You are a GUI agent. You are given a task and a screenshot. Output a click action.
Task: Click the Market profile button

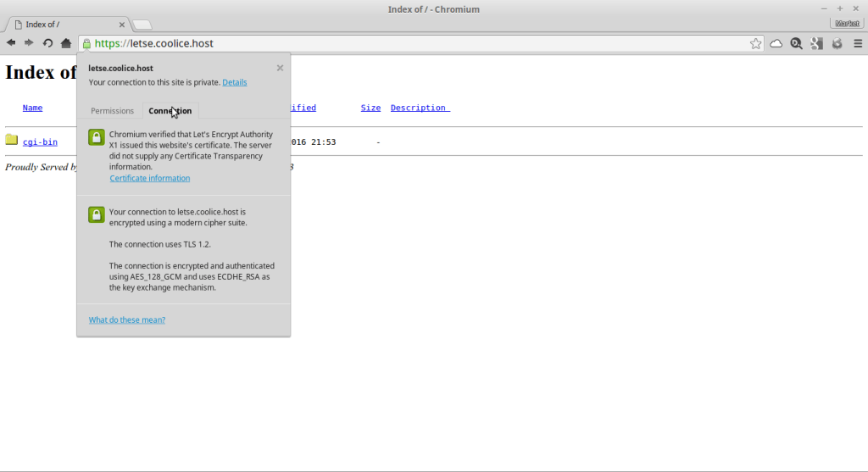click(847, 23)
